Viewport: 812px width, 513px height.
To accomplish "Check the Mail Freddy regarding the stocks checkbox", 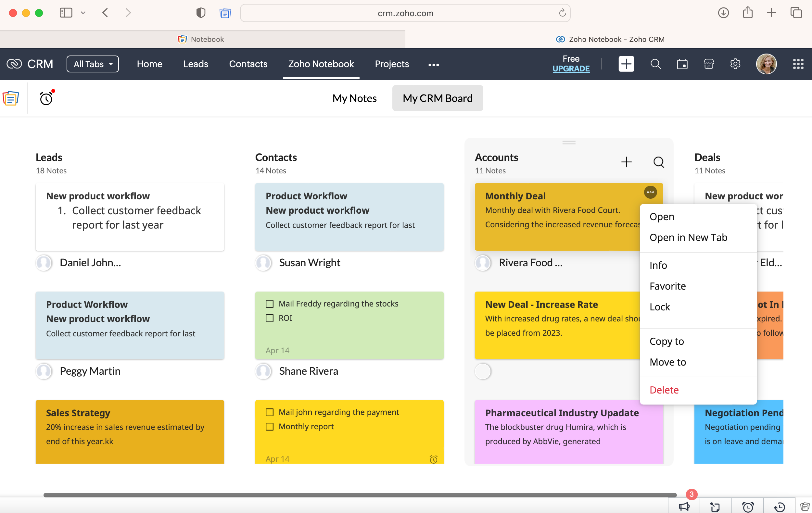I will [x=270, y=304].
